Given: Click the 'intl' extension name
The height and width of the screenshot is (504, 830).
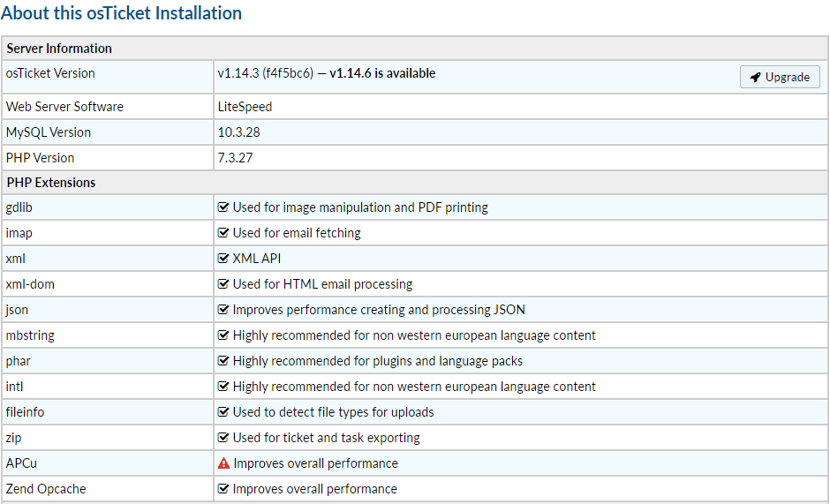Looking at the screenshot, I should (x=14, y=387).
